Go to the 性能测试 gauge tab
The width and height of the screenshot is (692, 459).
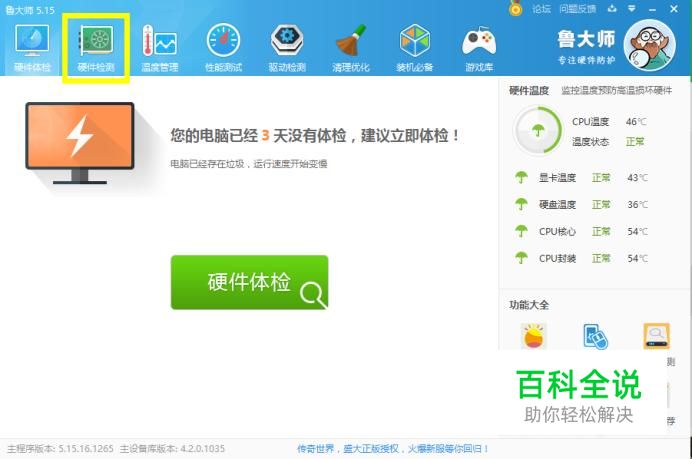click(x=223, y=48)
